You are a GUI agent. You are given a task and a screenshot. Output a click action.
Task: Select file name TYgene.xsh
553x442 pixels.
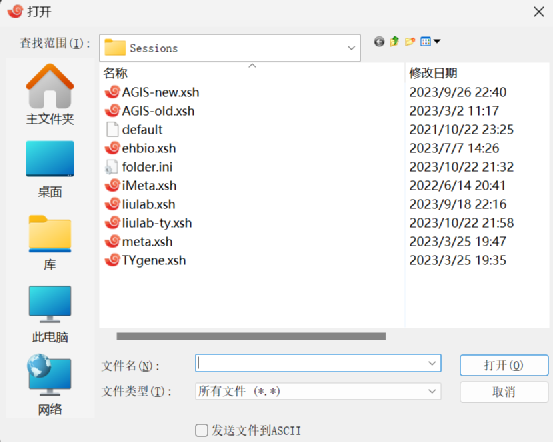154,261
